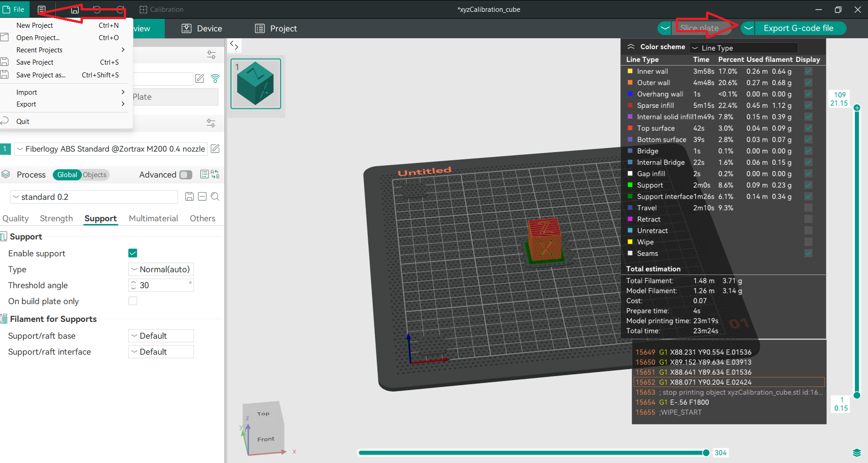
Task: Open the Support/raft base Default dropdown
Action: 161,336
